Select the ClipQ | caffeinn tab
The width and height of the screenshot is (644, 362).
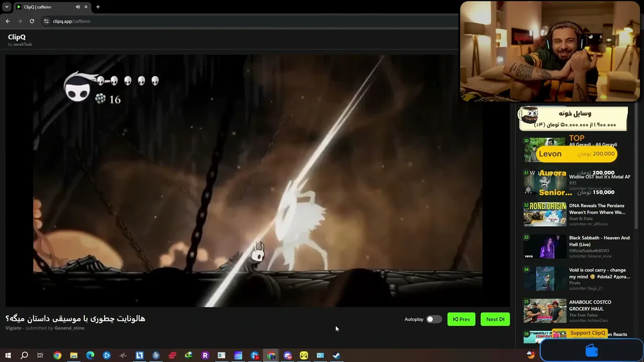click(52, 7)
